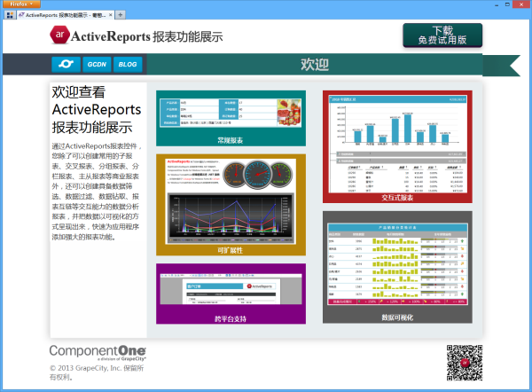Open the 数据可视化 report tile

397,267
